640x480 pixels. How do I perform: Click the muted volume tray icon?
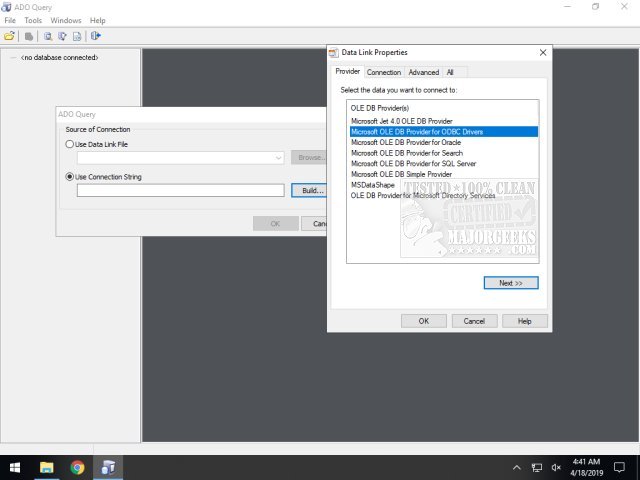[x=556, y=467]
